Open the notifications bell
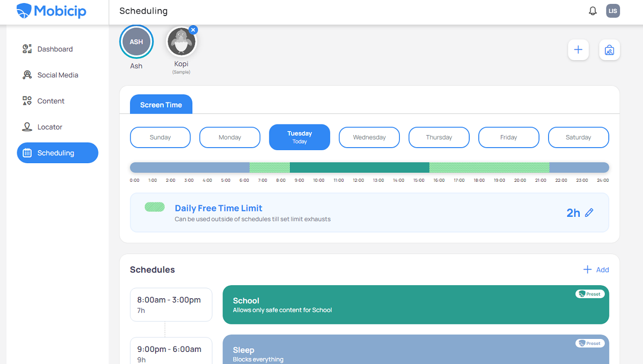Viewport: 643px width, 364px height. click(x=593, y=11)
